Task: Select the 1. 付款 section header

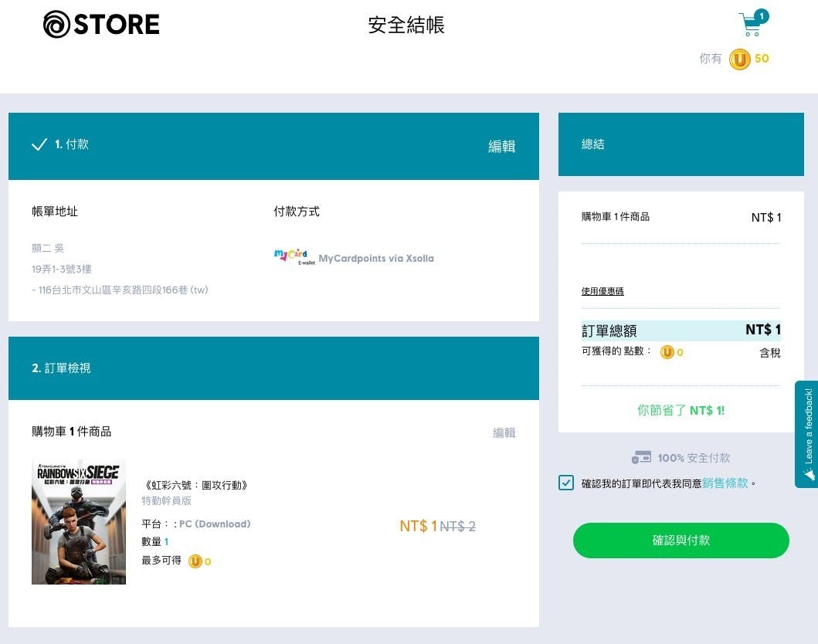Action: (273, 146)
